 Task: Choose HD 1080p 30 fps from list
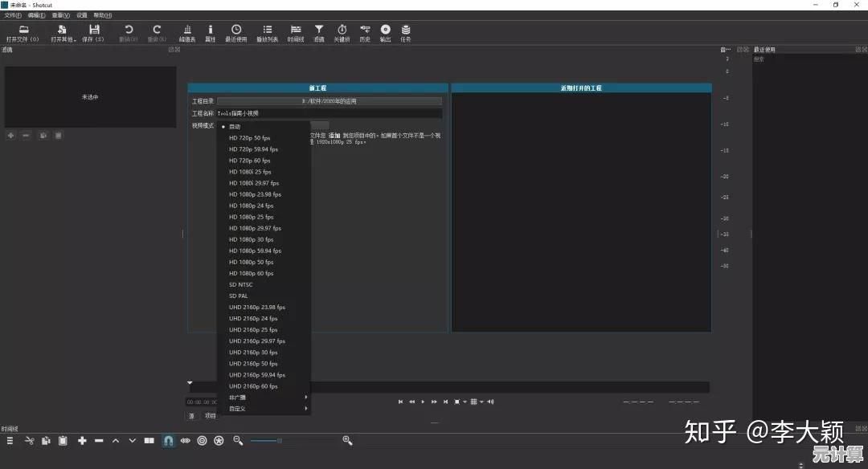pos(251,239)
